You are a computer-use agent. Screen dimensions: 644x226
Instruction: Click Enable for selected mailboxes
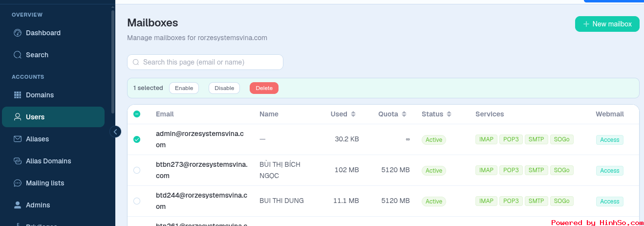point(184,88)
